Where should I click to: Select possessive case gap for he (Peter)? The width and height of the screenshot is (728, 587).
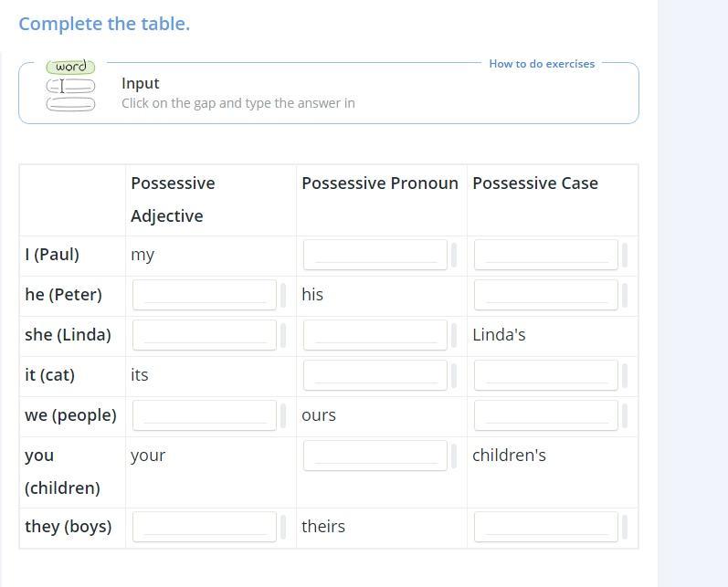pyautogui.click(x=546, y=295)
